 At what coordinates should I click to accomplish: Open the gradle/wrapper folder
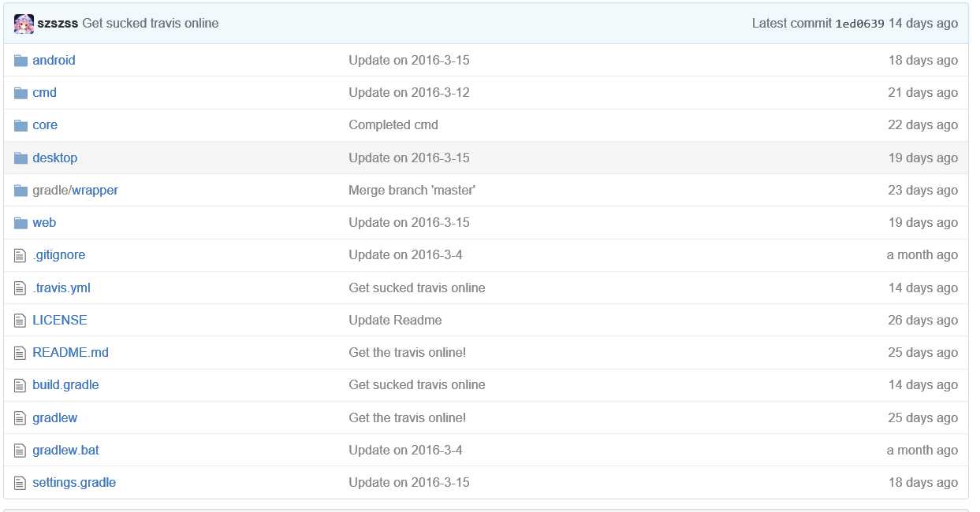[x=75, y=191]
